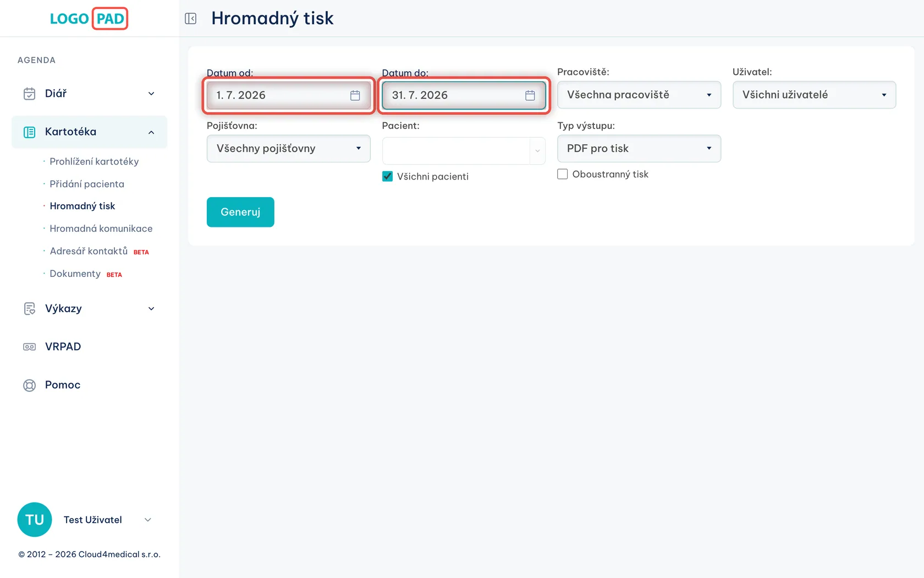Go to Hromadná komunikace menu item
The image size is (924, 578).
click(101, 228)
